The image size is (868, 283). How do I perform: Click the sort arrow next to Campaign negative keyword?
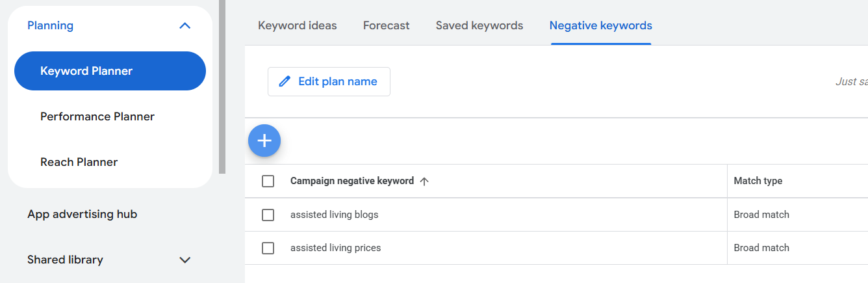pyautogui.click(x=424, y=182)
